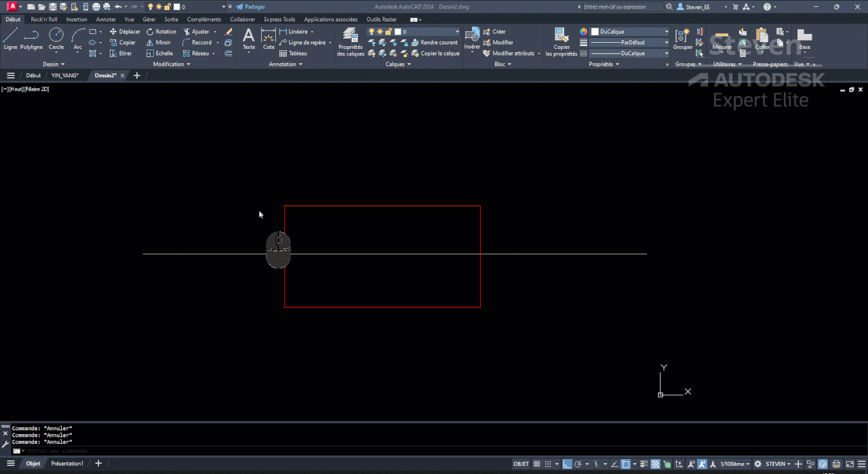Screen dimensions: 868x474
Task: Open the Steven_EE account menu
Action: 703,7
